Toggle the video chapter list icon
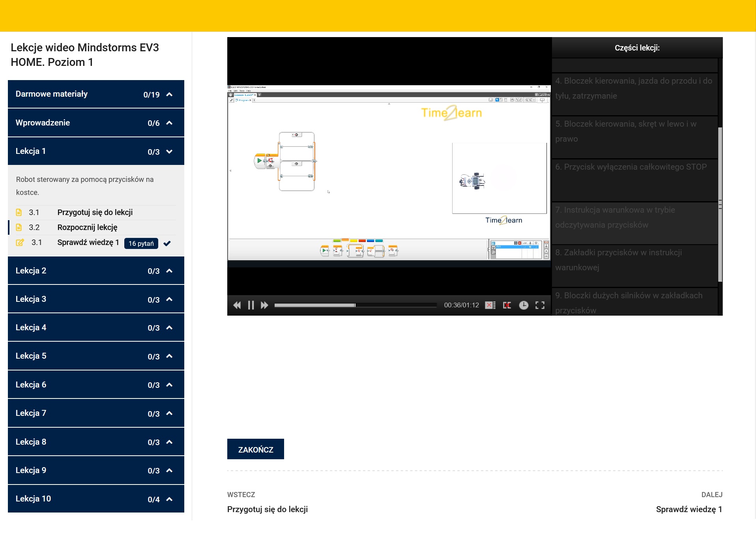 pyautogui.click(x=490, y=305)
